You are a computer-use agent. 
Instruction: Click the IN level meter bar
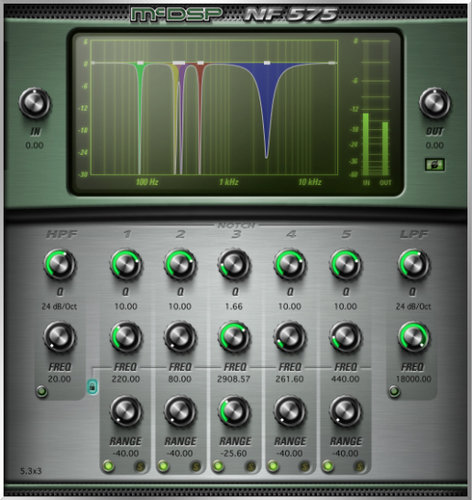point(366,144)
